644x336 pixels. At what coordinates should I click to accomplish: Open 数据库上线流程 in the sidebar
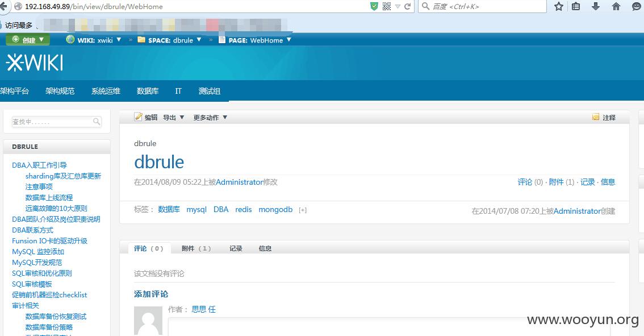pos(49,197)
